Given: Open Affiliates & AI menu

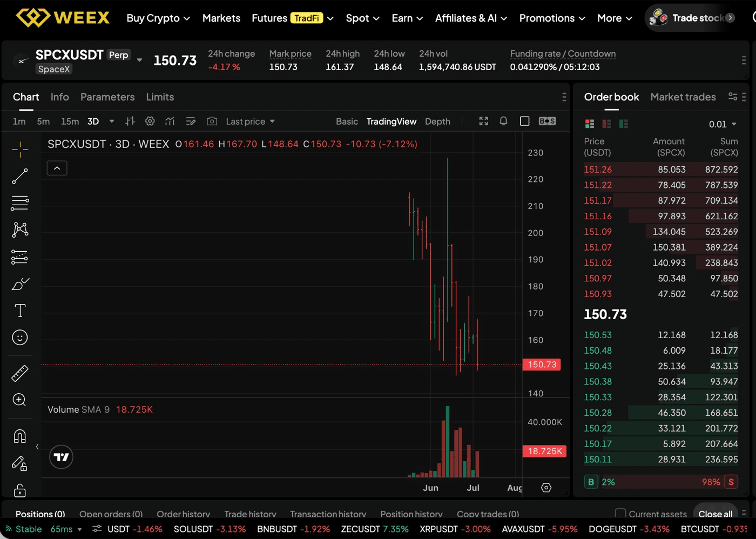Looking at the screenshot, I should click(x=471, y=18).
